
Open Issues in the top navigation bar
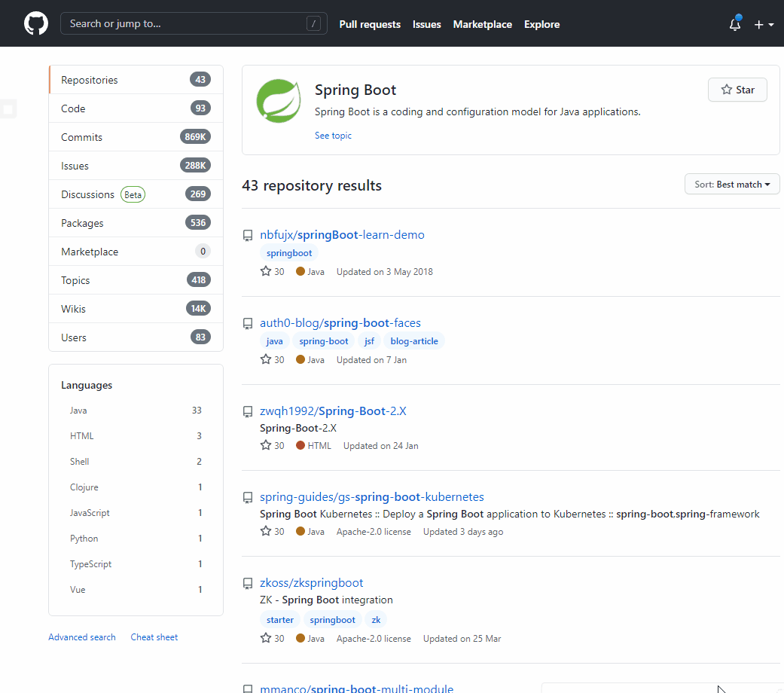(x=426, y=25)
